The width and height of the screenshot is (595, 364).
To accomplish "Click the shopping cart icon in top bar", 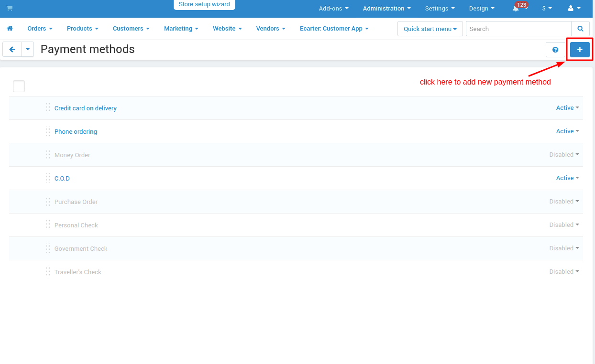I will [x=10, y=9].
